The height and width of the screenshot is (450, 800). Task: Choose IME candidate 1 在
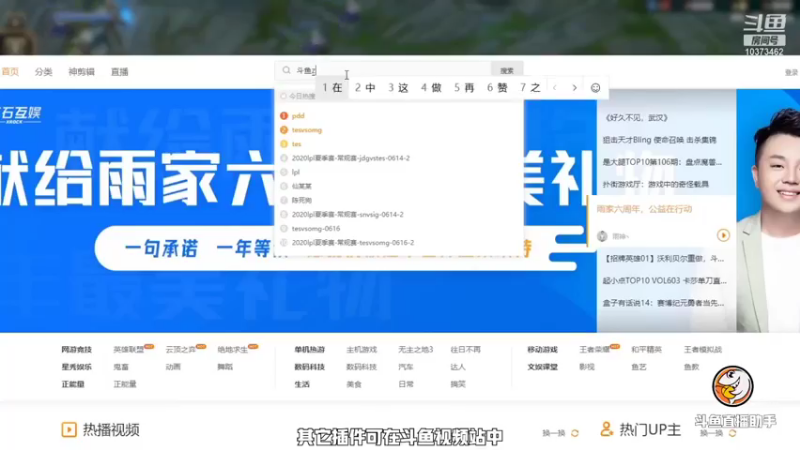[x=332, y=88]
